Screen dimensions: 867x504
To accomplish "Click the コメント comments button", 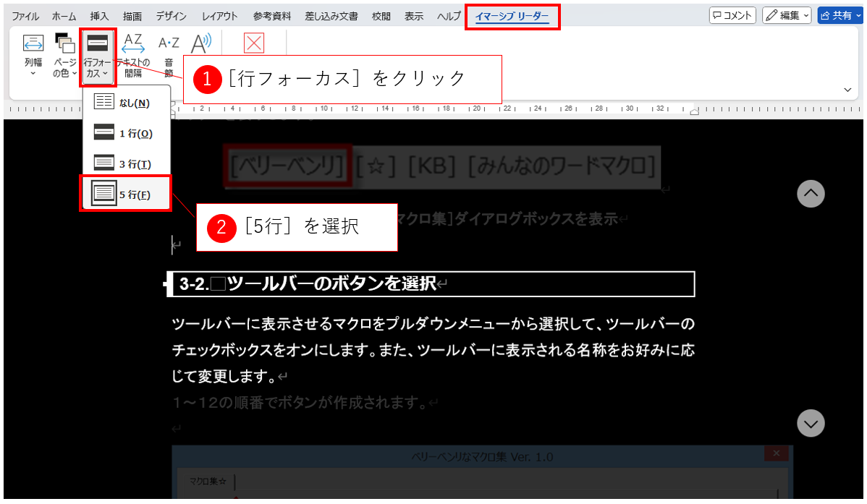I will 732,15.
